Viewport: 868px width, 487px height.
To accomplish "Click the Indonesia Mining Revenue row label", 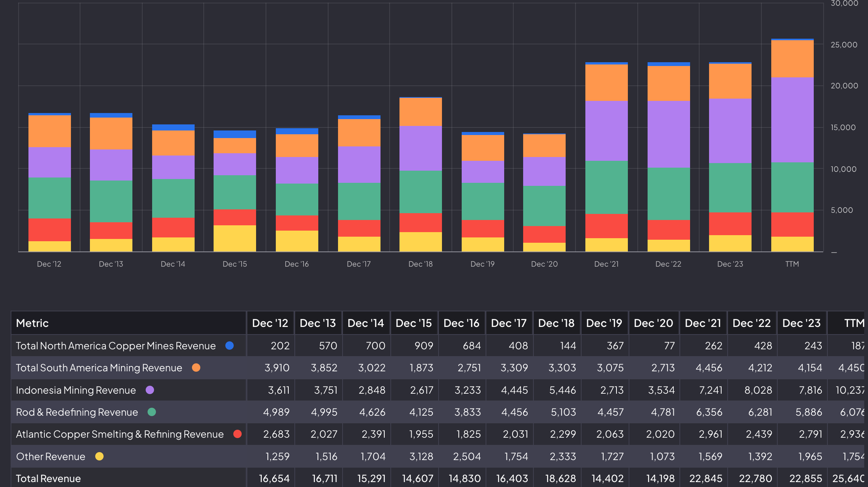I will click(x=76, y=390).
